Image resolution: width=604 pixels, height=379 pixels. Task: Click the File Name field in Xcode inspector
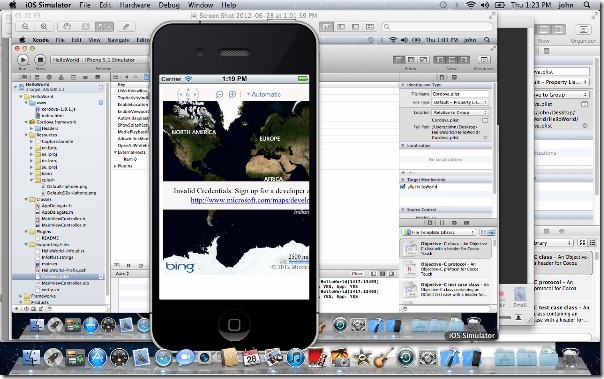coord(460,94)
